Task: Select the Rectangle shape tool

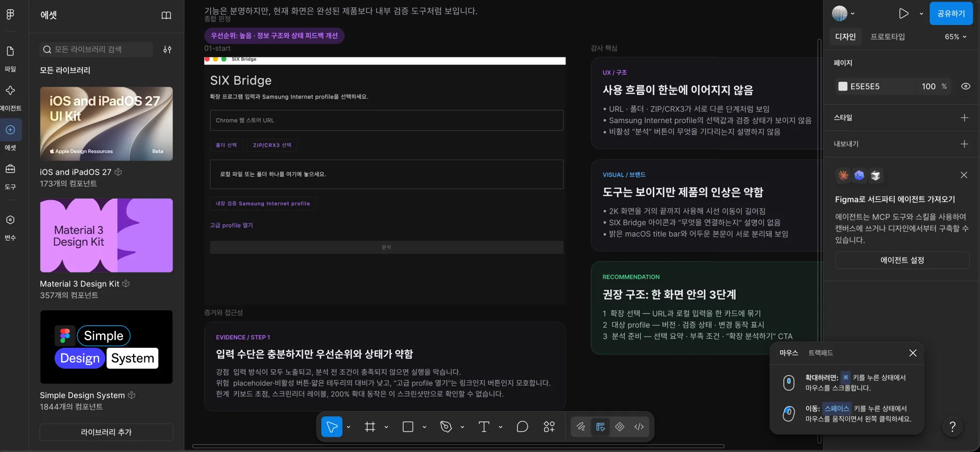Action: [x=408, y=427]
